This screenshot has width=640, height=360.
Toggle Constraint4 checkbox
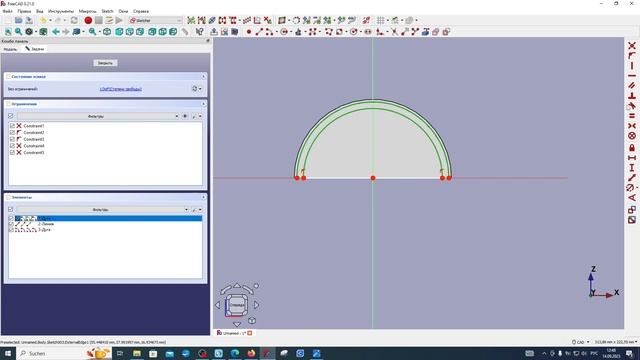click(12, 146)
